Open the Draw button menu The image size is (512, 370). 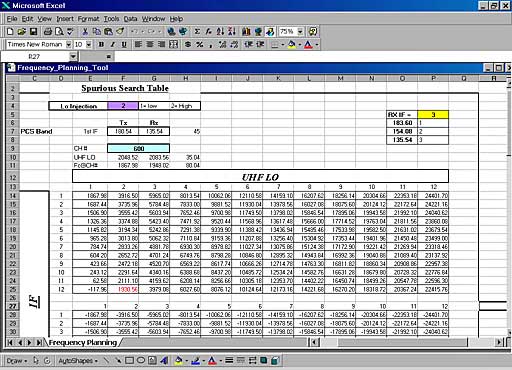tap(17, 361)
